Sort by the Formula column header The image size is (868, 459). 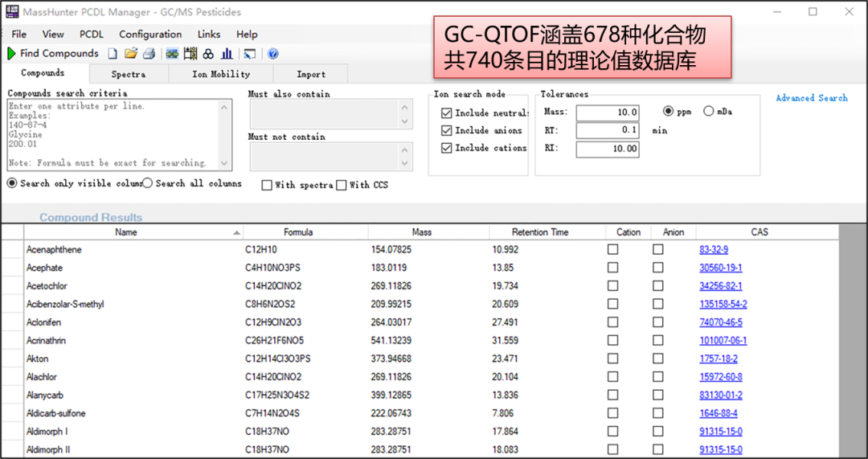pyautogui.click(x=305, y=232)
